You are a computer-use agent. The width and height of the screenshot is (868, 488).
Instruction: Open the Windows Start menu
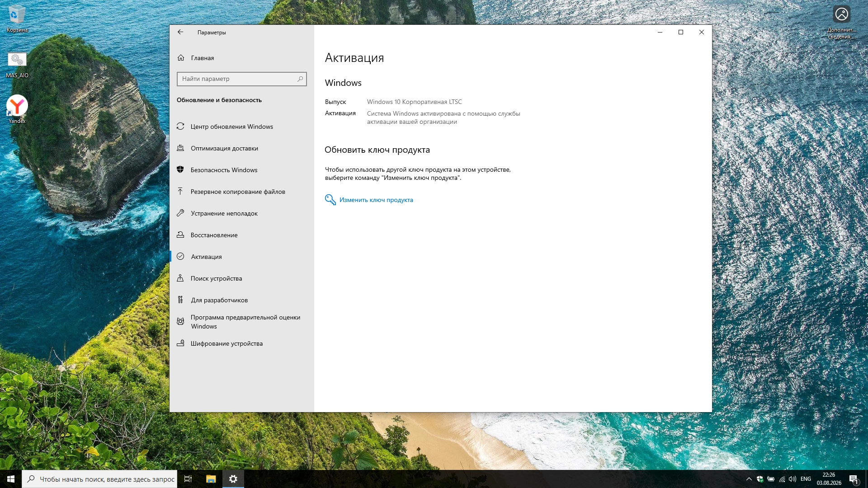(11, 479)
